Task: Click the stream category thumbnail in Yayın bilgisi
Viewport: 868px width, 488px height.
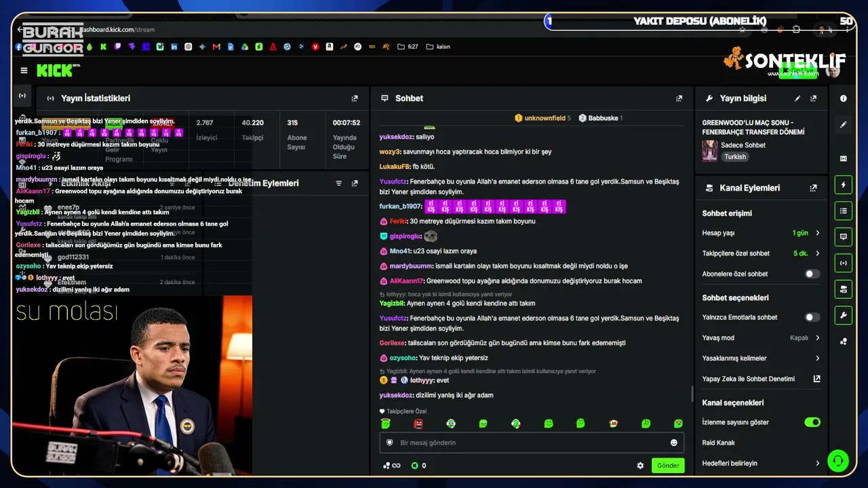Action: [710, 150]
